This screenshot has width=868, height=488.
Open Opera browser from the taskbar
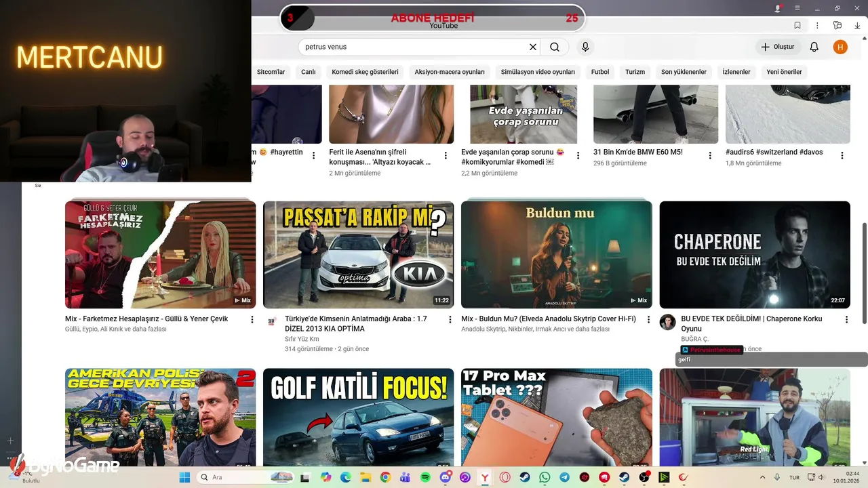(505, 477)
